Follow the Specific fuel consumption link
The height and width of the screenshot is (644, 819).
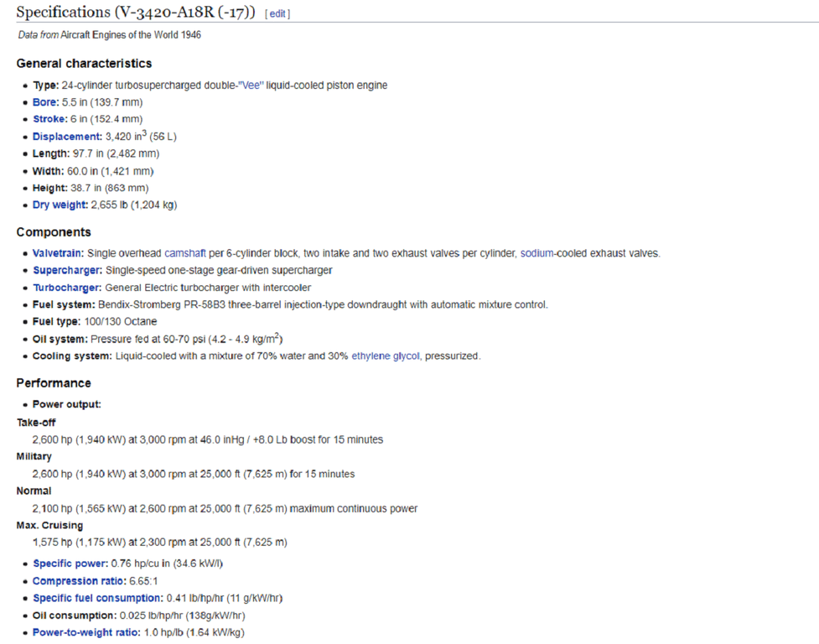click(96, 598)
